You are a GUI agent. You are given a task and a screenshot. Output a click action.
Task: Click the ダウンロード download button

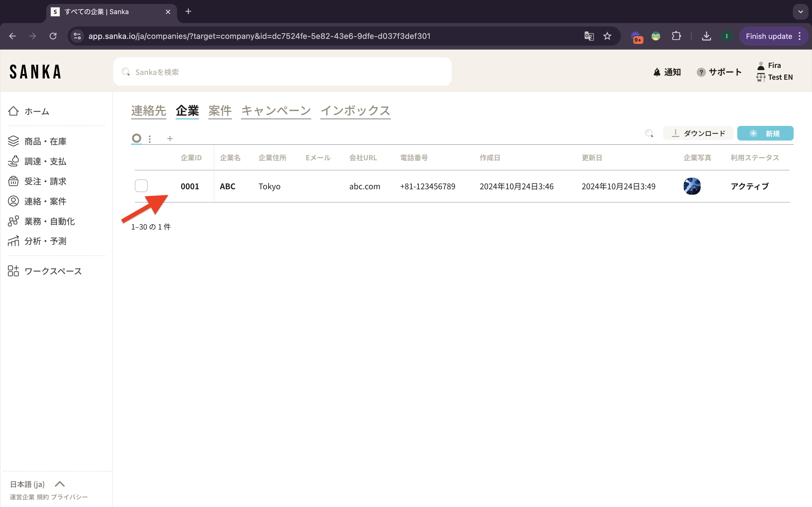pyautogui.click(x=698, y=134)
